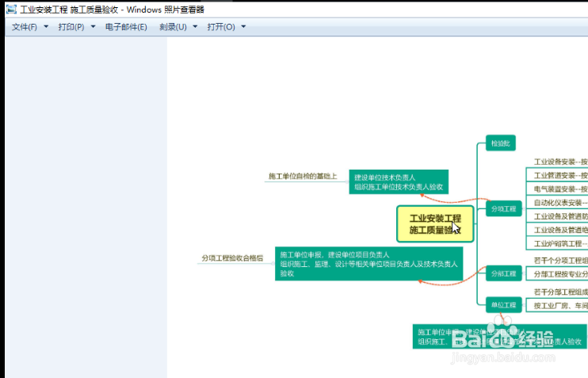This screenshot has height=378, width=588.
Task: Expand the 打开(O) dropdown arrow
Action: tap(243, 27)
